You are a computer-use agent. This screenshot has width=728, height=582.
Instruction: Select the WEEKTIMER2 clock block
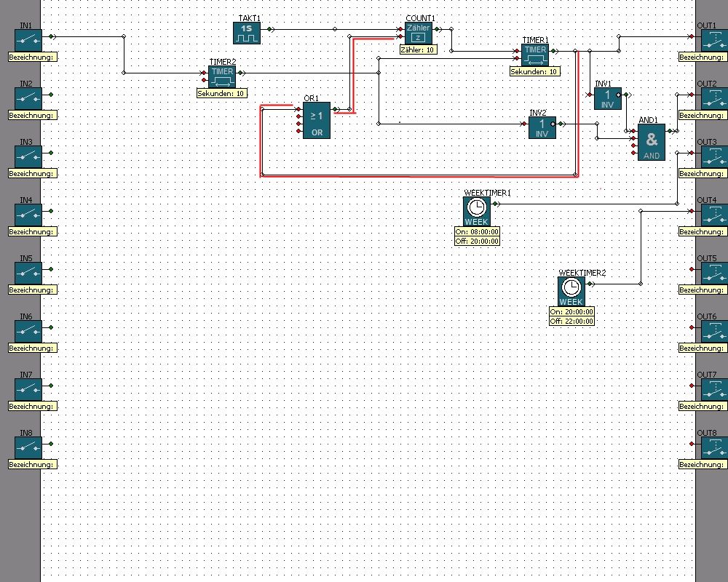[571, 291]
